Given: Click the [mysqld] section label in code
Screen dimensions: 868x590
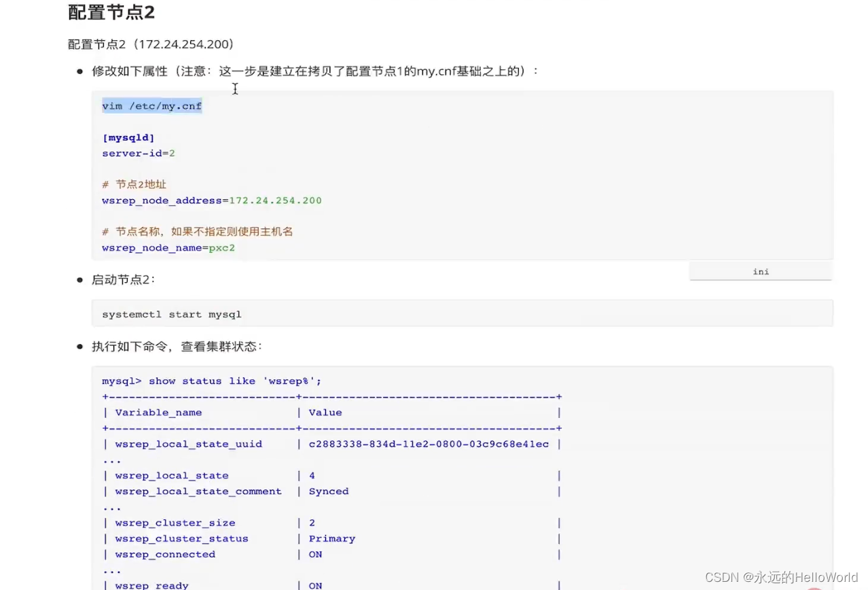Looking at the screenshot, I should click(x=128, y=137).
